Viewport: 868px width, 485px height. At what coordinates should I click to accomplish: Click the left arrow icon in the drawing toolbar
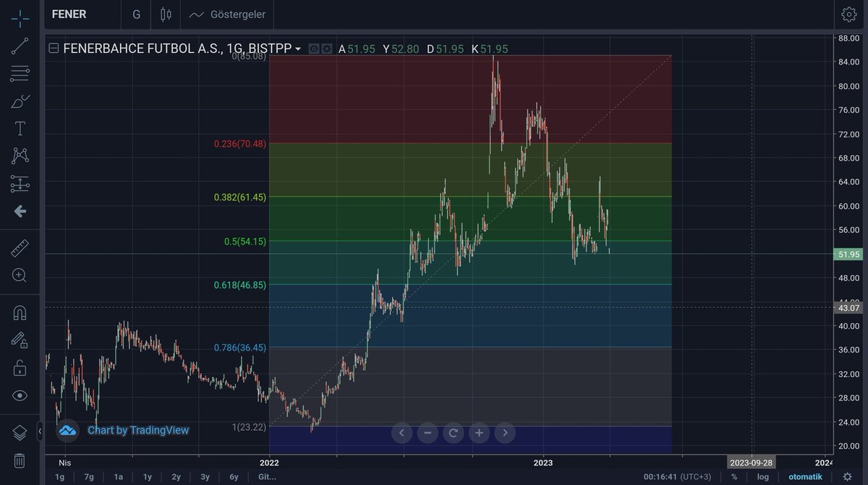[x=20, y=211]
